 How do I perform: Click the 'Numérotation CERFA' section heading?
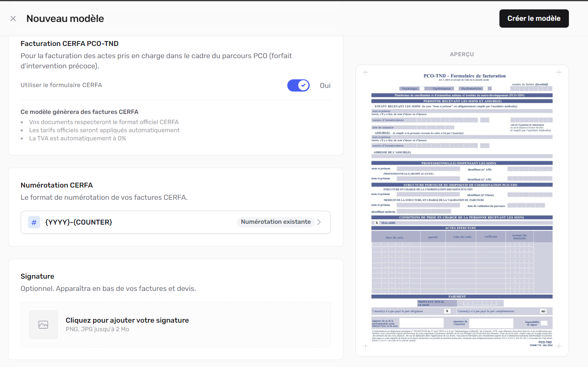click(57, 185)
